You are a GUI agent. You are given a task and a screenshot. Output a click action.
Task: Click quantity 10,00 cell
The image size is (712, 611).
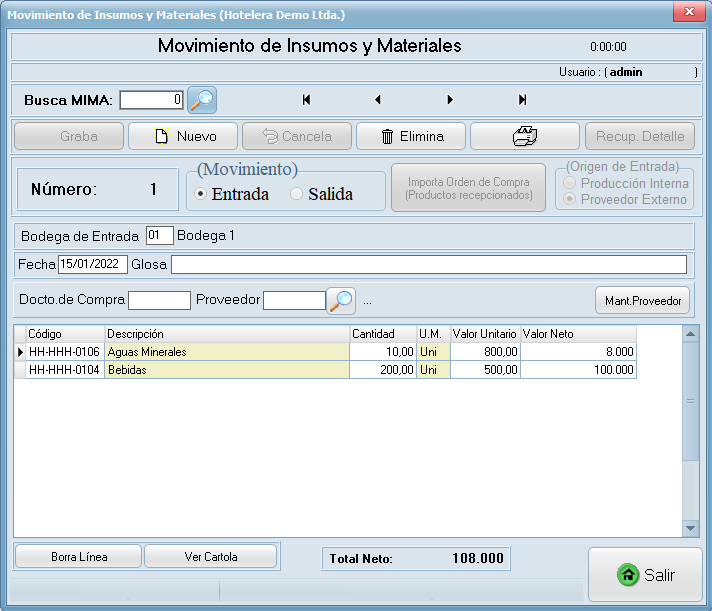tap(383, 352)
